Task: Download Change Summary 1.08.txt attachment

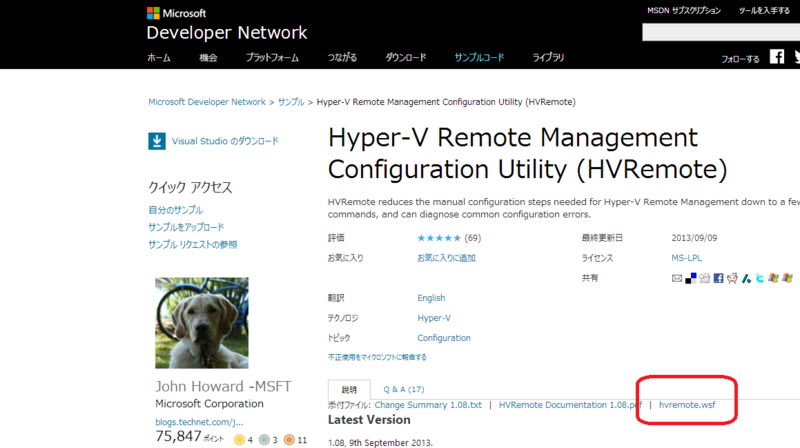Action: [428, 405]
